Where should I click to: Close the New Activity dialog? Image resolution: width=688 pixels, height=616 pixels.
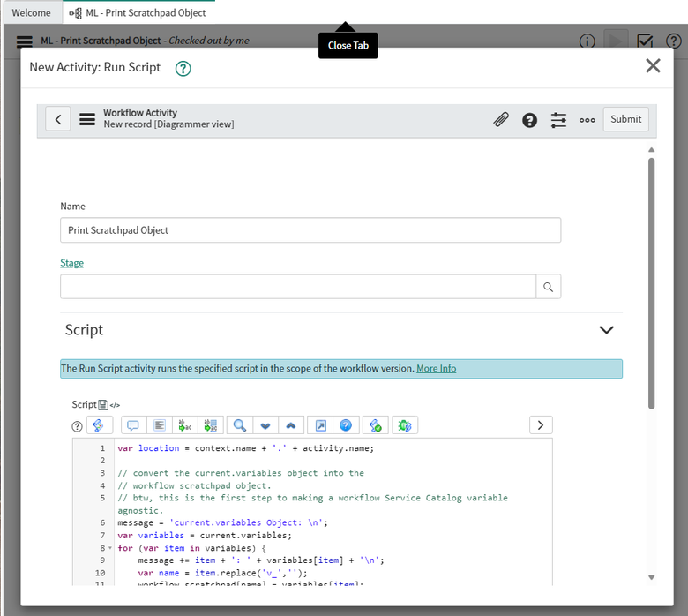pyautogui.click(x=653, y=66)
